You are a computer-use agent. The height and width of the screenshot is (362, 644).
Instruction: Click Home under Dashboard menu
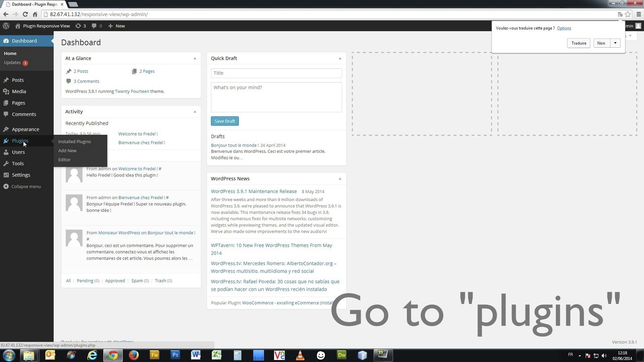(10, 53)
